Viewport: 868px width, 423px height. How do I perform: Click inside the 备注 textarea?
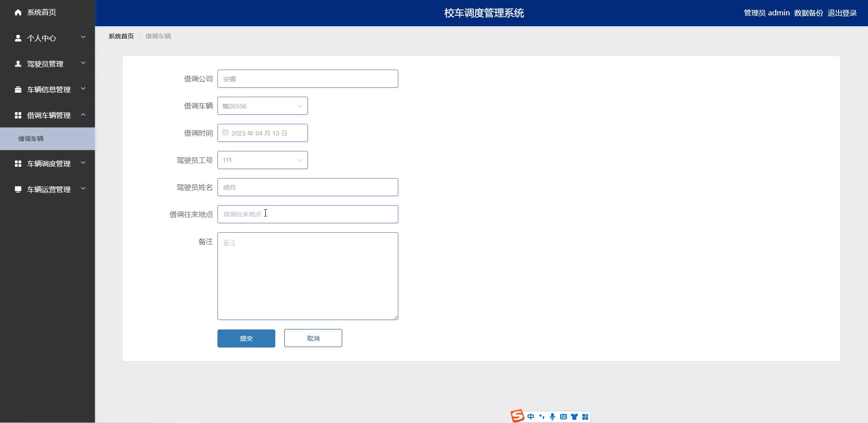click(x=308, y=276)
